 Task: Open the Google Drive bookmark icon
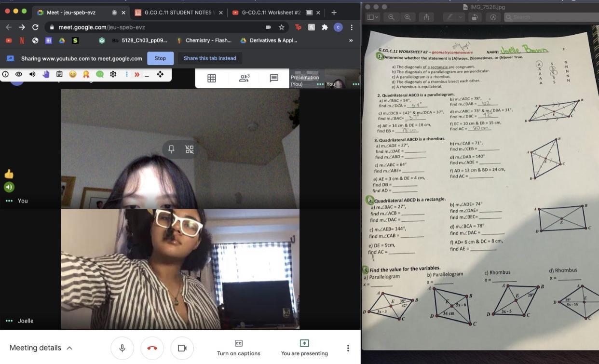[62, 40]
